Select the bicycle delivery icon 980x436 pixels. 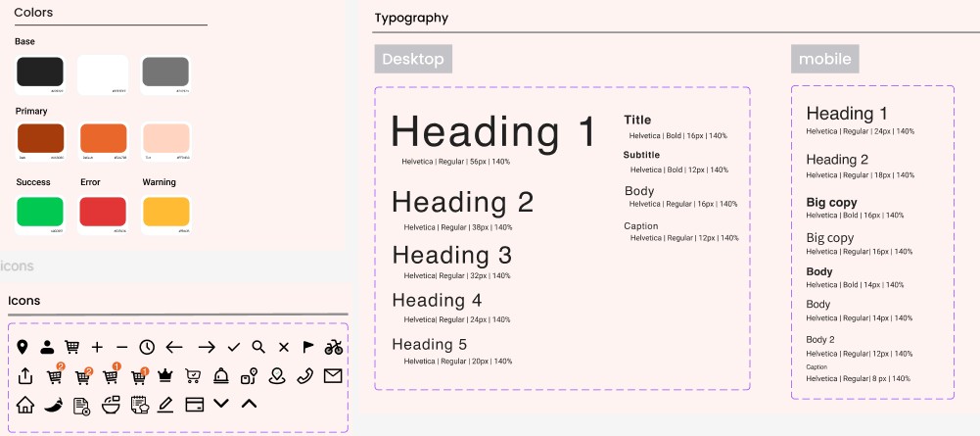pyautogui.click(x=334, y=347)
